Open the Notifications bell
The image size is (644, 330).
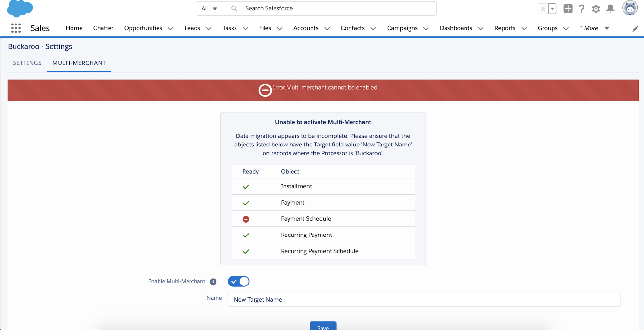point(610,9)
